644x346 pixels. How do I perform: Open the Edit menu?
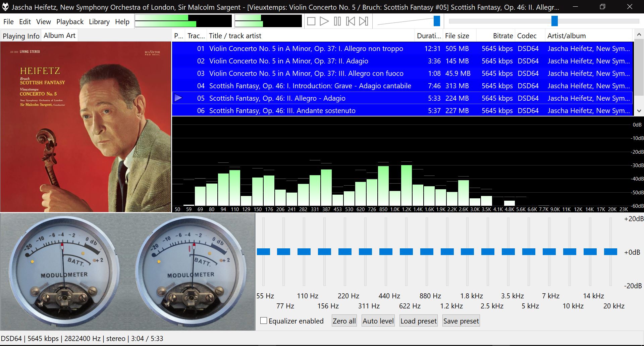25,22
